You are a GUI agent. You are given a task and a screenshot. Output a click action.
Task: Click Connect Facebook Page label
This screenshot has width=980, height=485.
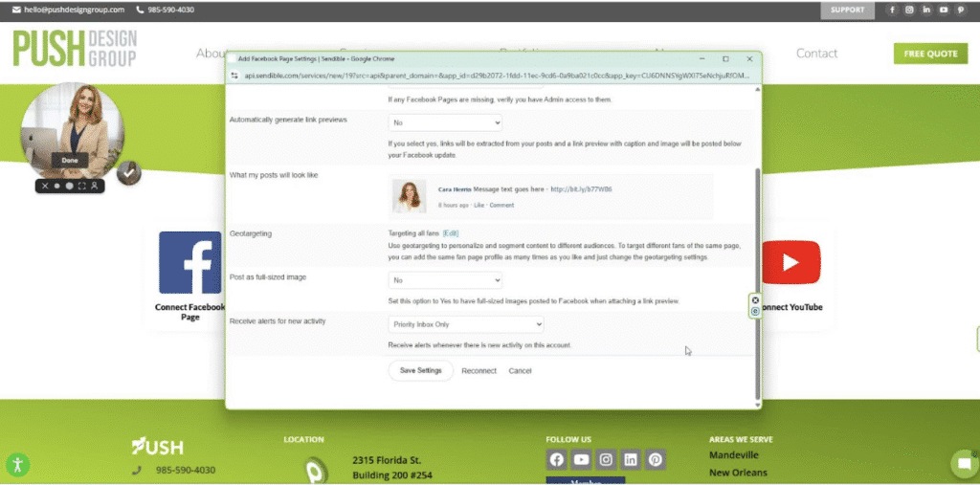(x=190, y=312)
